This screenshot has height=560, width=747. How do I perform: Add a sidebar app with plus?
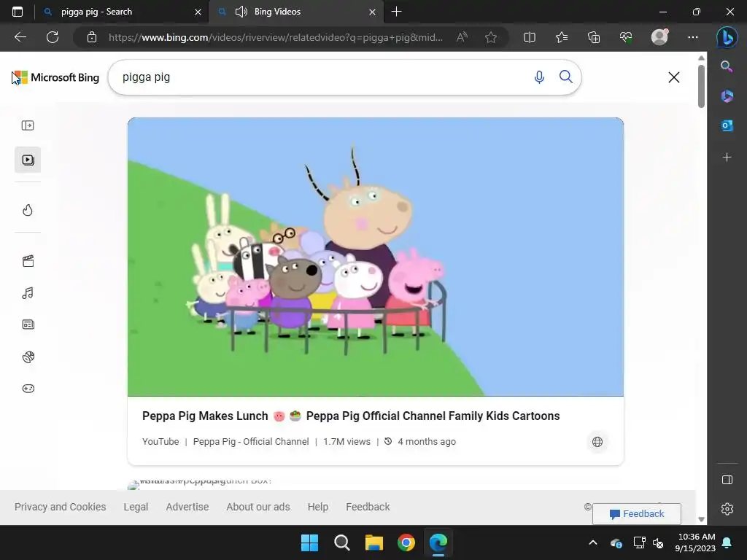pyautogui.click(x=727, y=157)
